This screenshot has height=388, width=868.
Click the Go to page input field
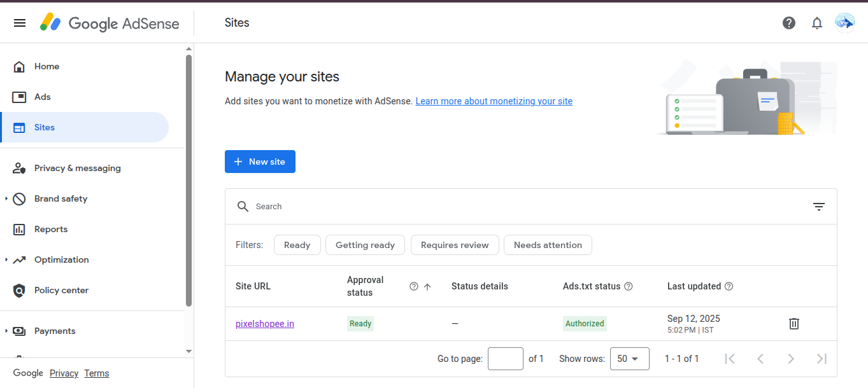pyautogui.click(x=505, y=359)
